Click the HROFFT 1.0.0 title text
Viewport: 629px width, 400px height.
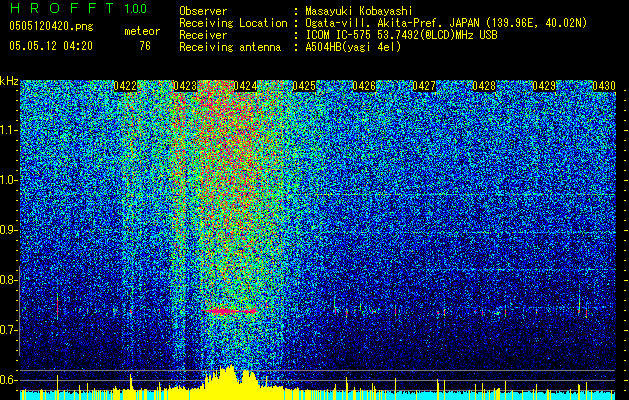click(78, 8)
